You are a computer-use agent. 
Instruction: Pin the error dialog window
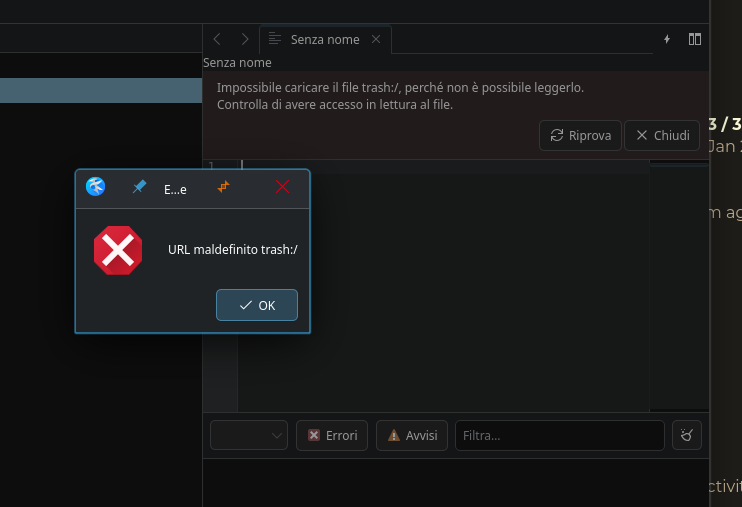139,187
